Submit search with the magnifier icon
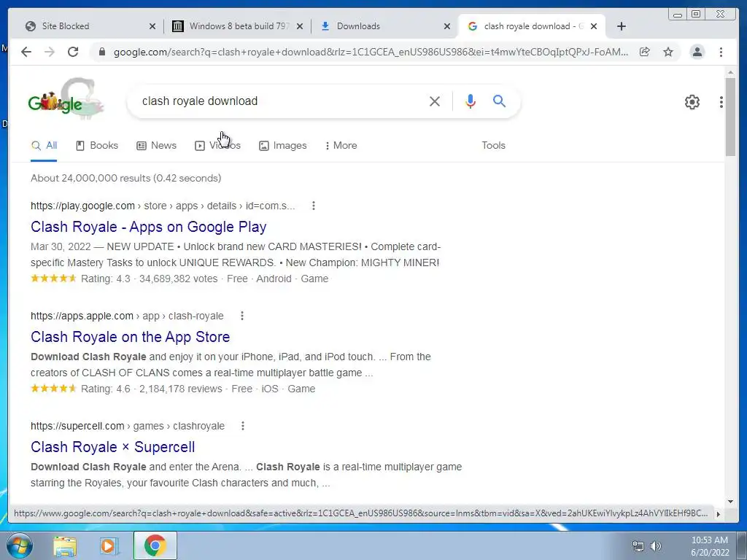 [x=499, y=101]
